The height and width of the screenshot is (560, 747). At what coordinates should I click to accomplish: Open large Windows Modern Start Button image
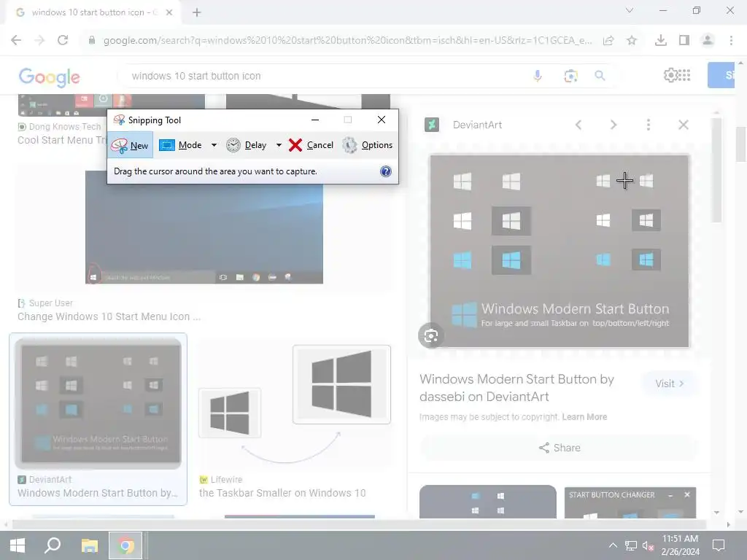pyautogui.click(x=560, y=251)
